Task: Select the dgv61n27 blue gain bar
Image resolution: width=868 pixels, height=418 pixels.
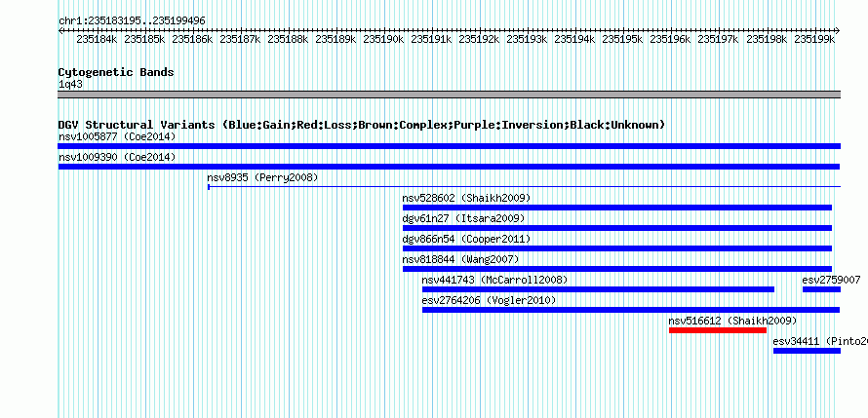Action: [x=617, y=228]
